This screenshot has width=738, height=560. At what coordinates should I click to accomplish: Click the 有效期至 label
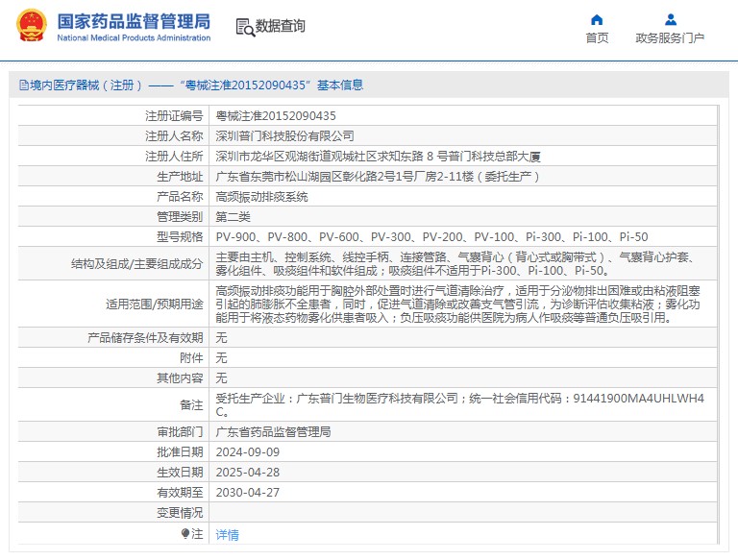pos(180,493)
